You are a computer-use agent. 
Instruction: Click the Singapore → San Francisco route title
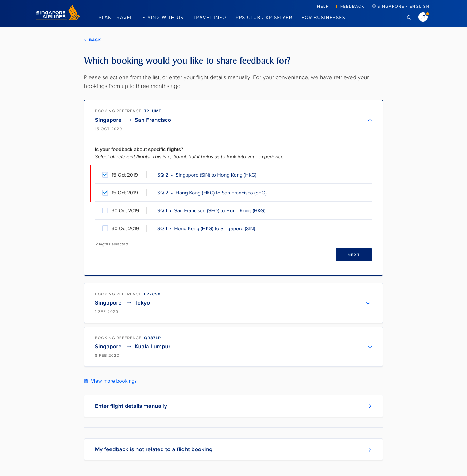(133, 120)
